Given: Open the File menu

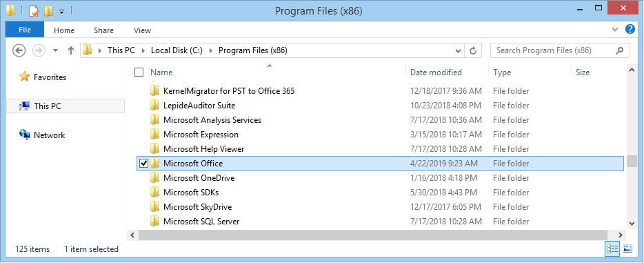Looking at the screenshot, I should coord(25,30).
